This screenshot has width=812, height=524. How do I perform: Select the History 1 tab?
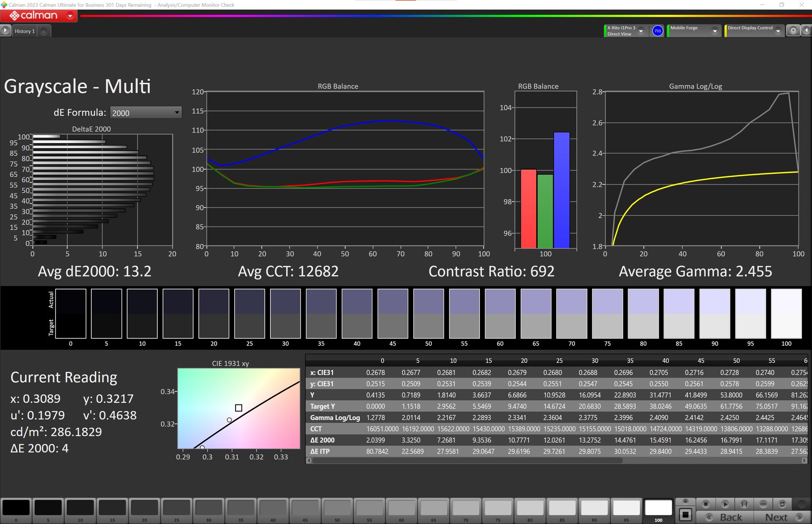click(x=24, y=31)
